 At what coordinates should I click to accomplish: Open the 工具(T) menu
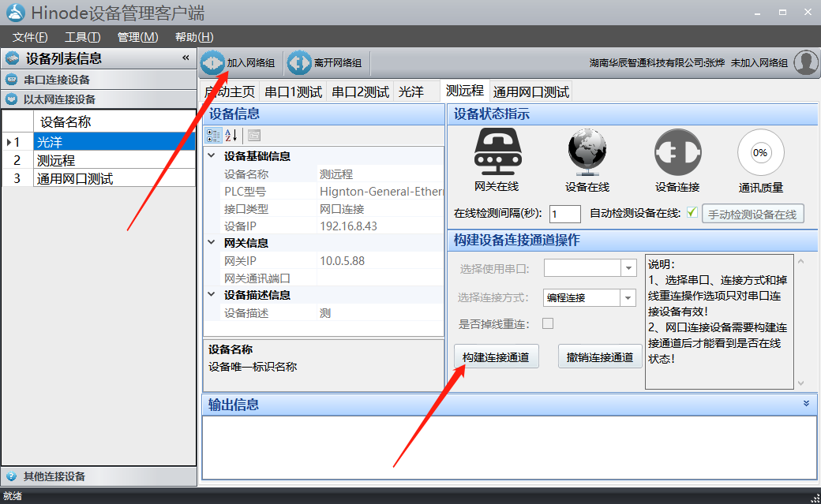tap(82, 37)
